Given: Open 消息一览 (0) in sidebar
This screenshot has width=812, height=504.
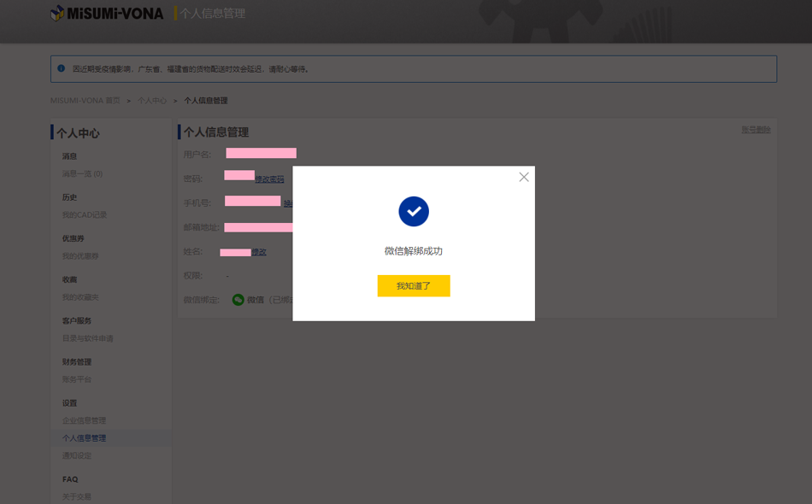Looking at the screenshot, I should (82, 174).
